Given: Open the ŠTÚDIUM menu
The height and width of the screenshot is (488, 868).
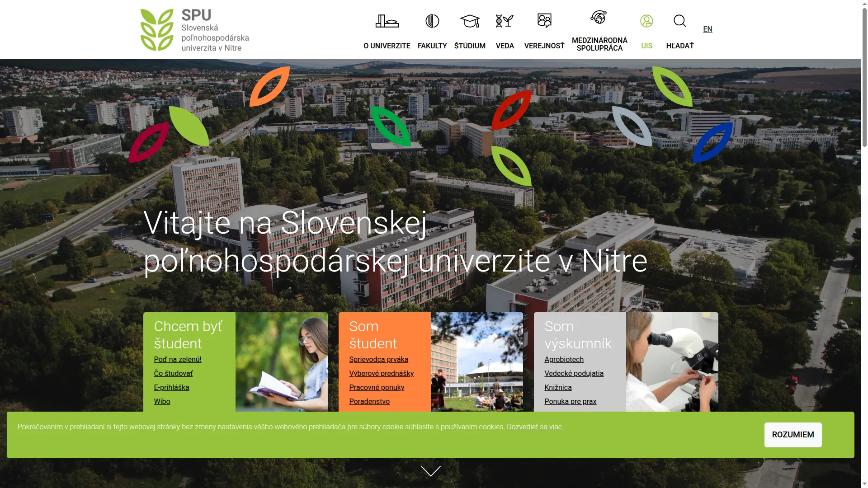Looking at the screenshot, I should coord(470,46).
